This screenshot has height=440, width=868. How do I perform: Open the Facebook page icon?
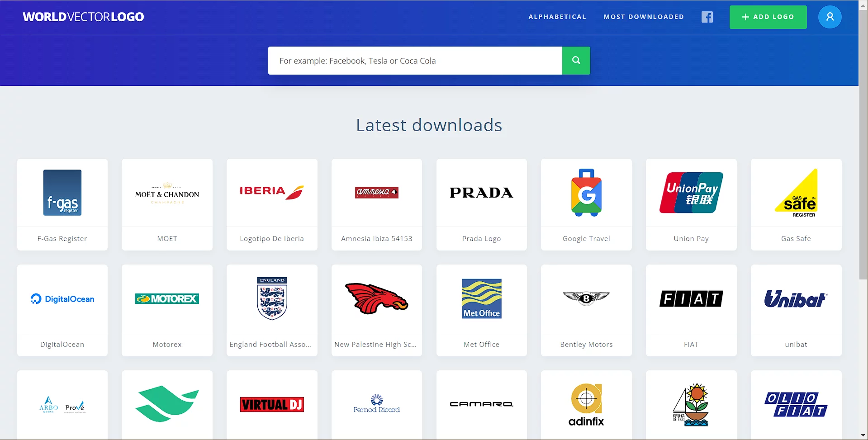pyautogui.click(x=707, y=17)
